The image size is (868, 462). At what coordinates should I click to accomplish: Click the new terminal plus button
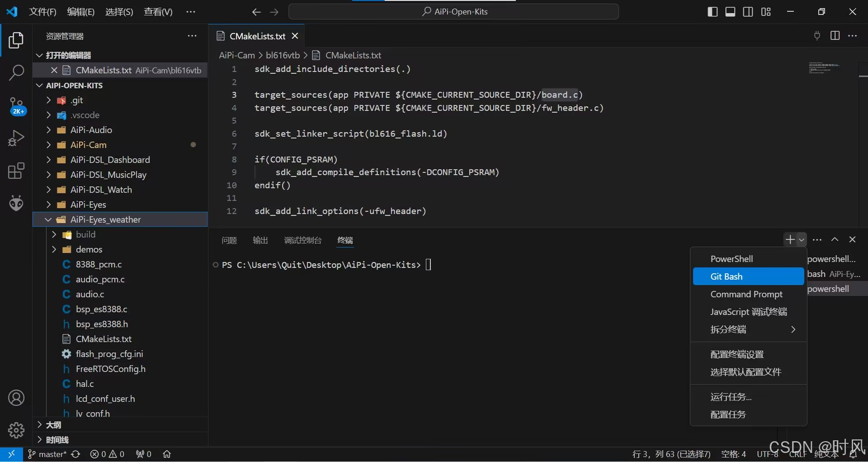(790, 240)
